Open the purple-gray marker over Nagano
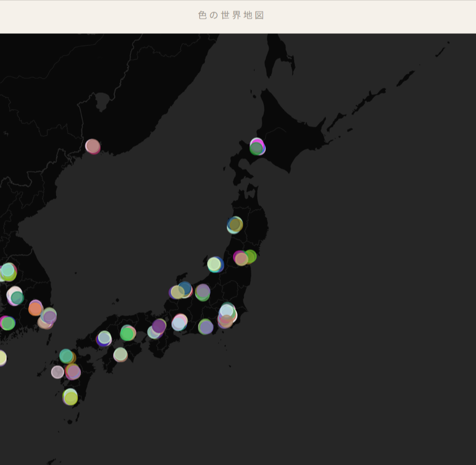 tap(203, 291)
